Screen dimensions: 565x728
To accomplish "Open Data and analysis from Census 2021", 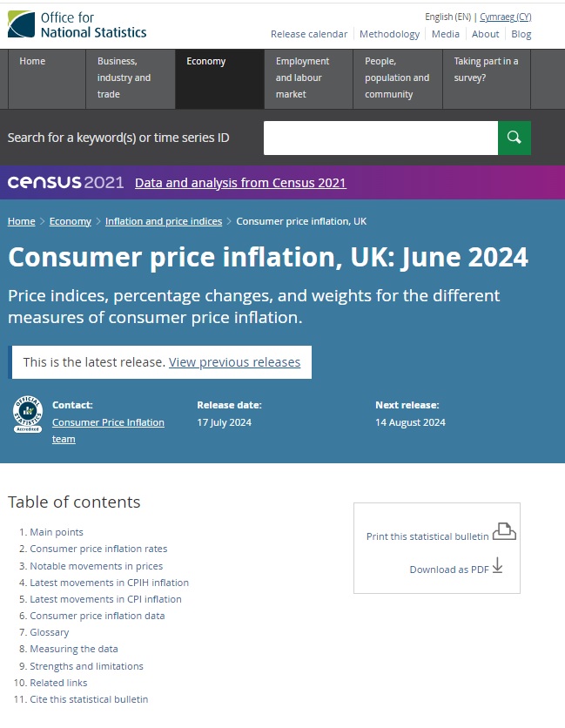I will coord(240,183).
